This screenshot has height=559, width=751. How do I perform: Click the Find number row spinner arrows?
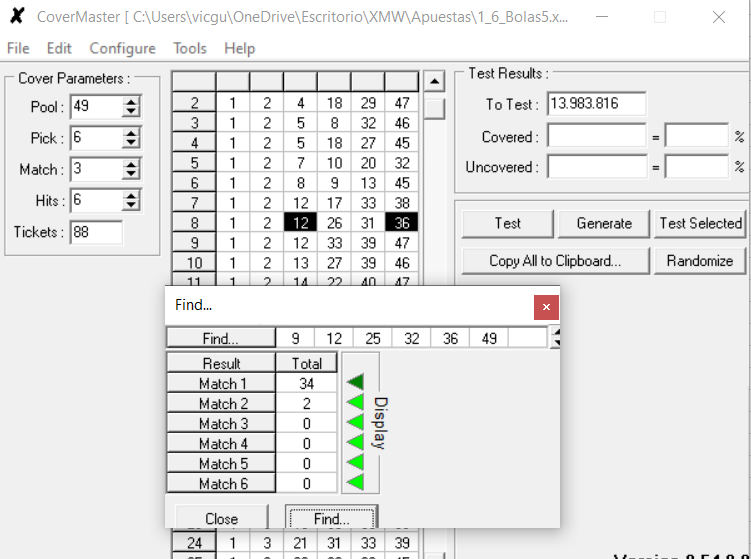point(554,336)
